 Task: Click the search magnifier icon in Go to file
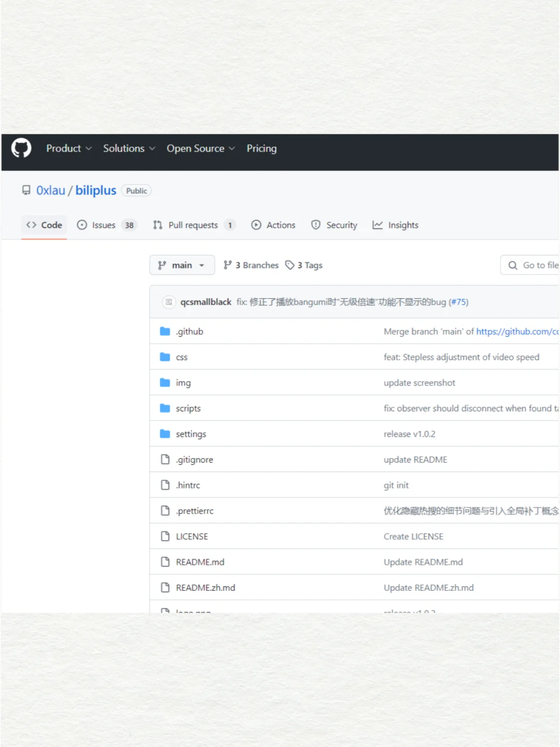pyautogui.click(x=513, y=265)
